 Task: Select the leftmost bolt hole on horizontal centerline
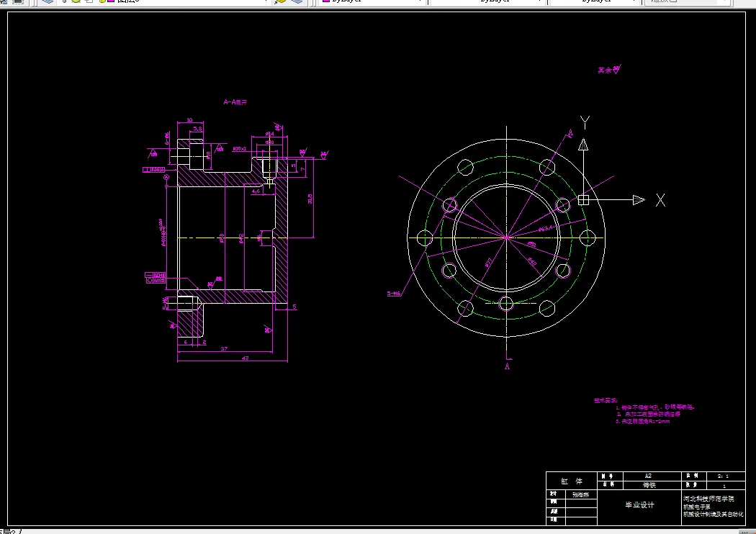tap(425, 237)
